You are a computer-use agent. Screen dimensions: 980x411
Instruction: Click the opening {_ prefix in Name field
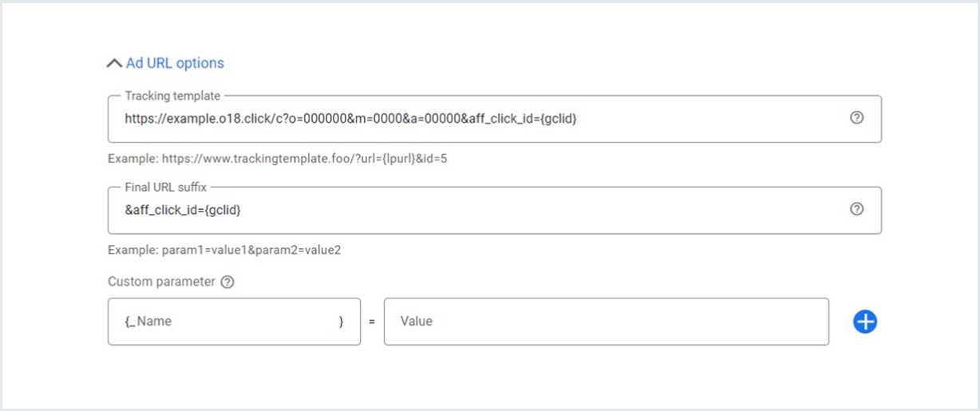[129, 322]
